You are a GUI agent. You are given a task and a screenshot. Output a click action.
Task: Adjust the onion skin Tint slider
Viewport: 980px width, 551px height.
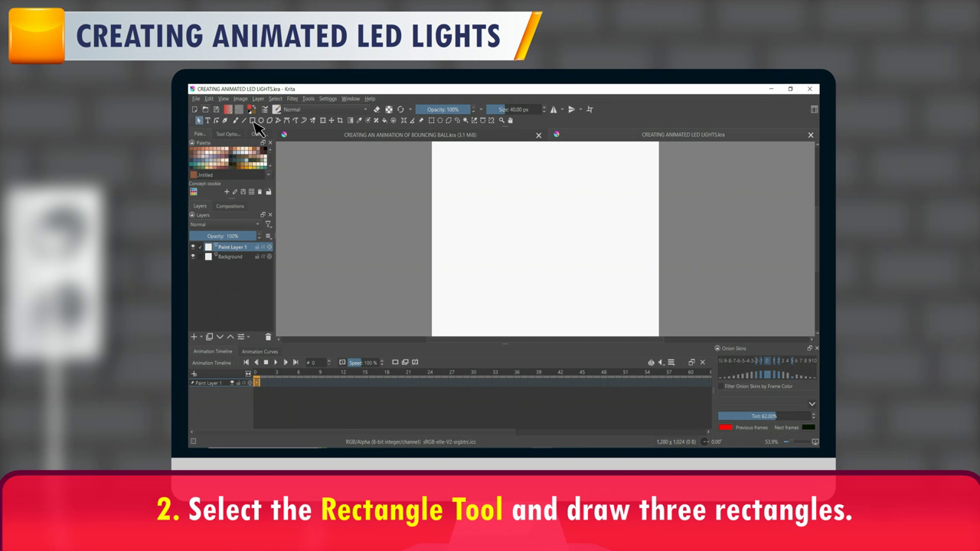(764, 416)
